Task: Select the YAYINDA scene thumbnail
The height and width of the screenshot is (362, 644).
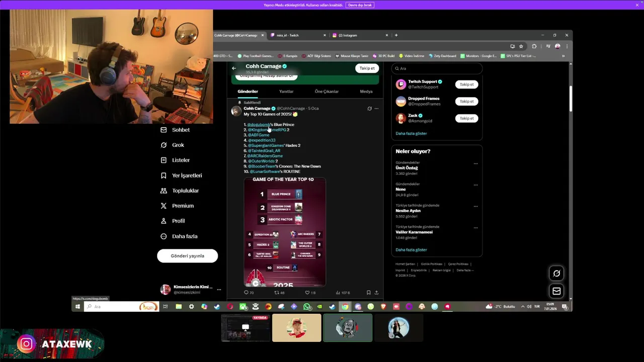Action: [x=246, y=328]
